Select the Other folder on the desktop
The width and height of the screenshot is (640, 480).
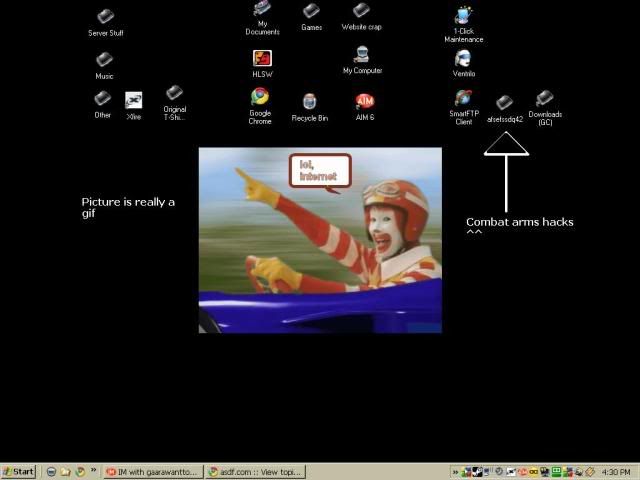102,105
